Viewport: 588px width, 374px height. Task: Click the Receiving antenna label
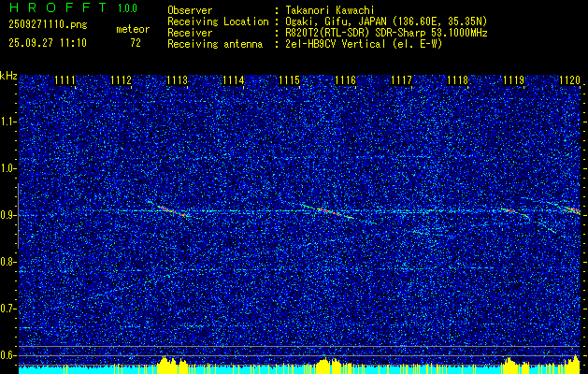pos(215,44)
